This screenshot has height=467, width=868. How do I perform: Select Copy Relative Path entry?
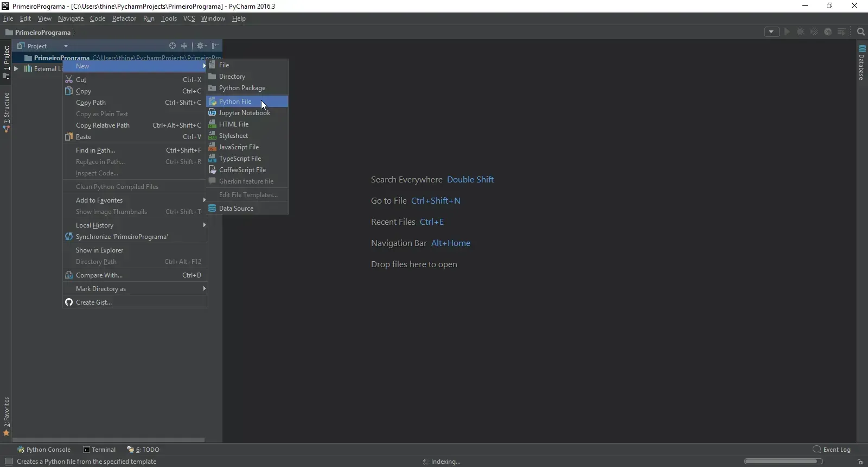[x=135, y=125]
